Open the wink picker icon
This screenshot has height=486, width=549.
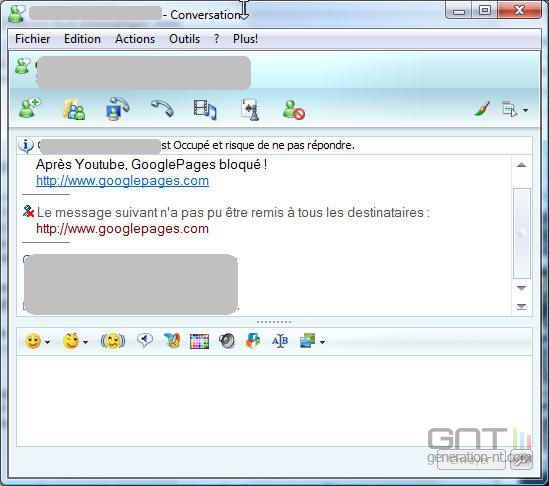[71, 341]
